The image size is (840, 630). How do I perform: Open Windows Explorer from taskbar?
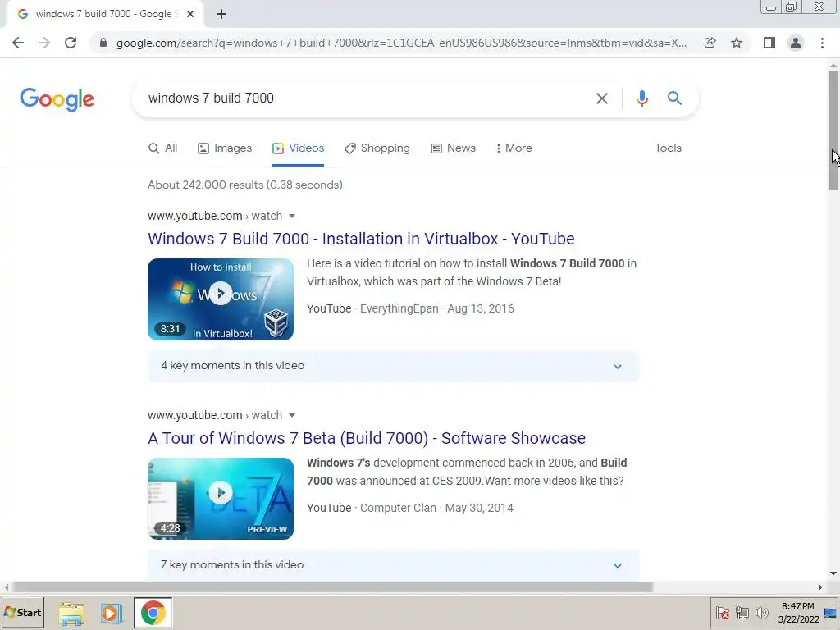click(x=71, y=613)
